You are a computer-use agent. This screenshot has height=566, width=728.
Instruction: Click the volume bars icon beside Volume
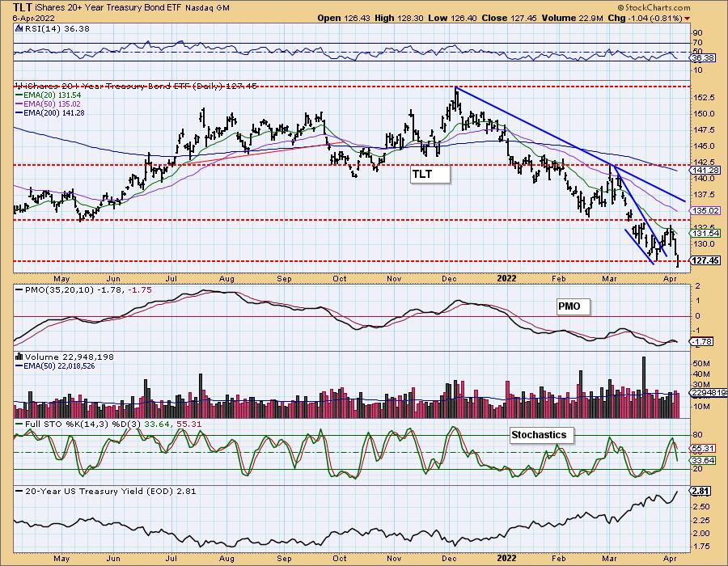pos(19,357)
